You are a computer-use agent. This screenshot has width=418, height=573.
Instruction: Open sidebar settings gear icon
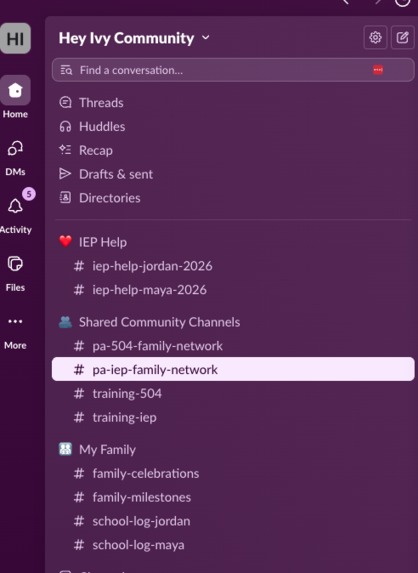click(x=375, y=37)
